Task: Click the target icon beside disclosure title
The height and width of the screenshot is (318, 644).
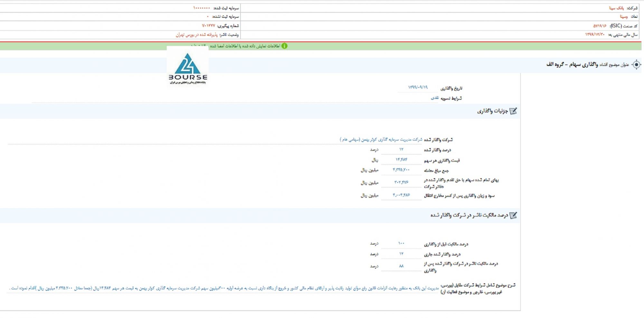Action: tap(636, 64)
